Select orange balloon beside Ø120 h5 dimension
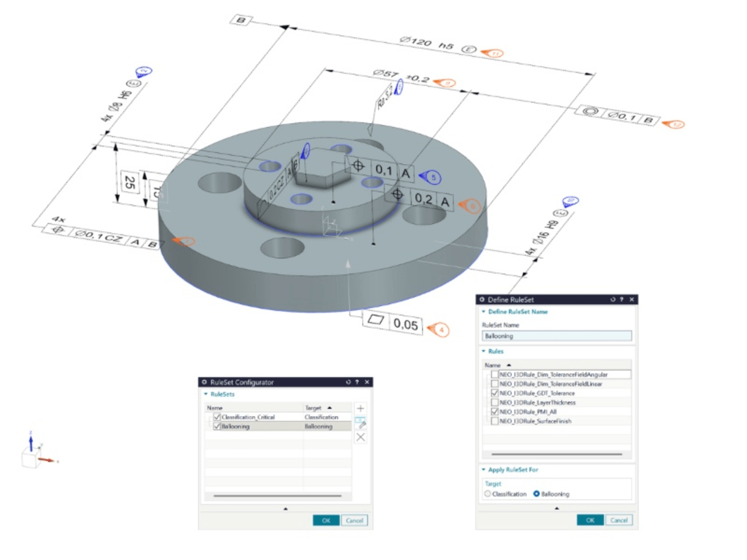The width and height of the screenshot is (747, 560). (493, 53)
